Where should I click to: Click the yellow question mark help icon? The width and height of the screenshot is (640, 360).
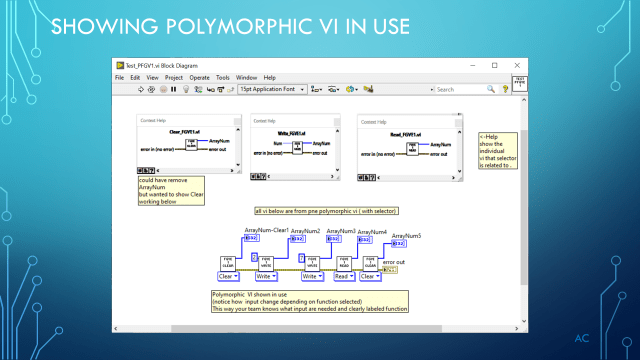pos(505,89)
